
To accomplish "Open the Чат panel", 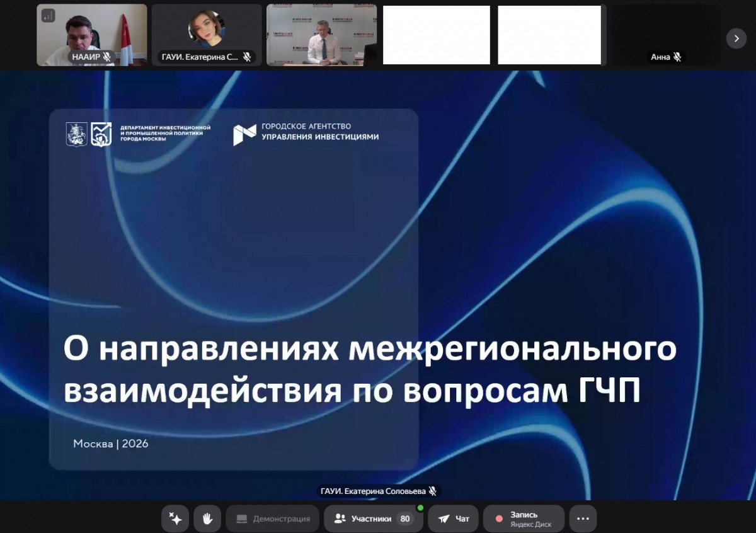I will pyautogui.click(x=454, y=519).
